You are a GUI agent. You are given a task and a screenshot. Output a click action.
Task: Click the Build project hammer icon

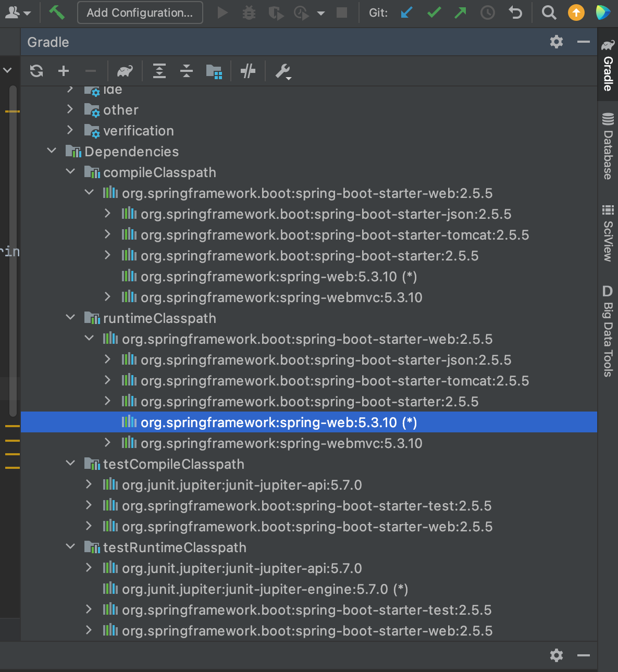56,12
